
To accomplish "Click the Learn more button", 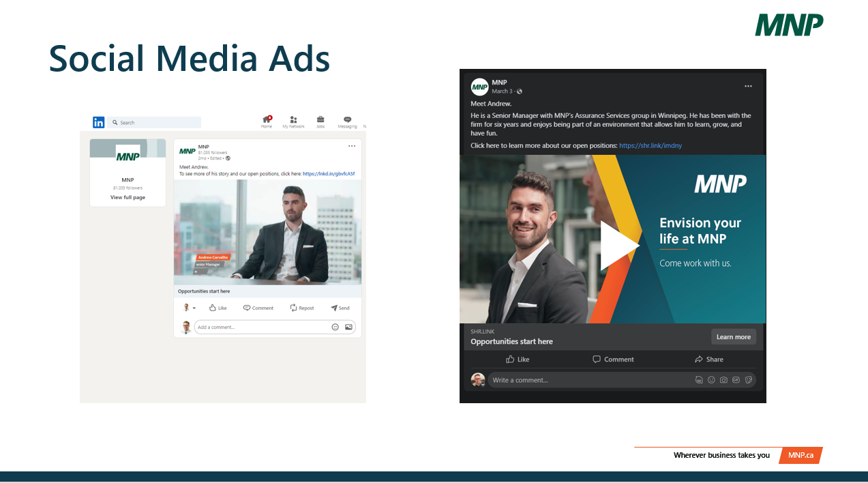I will click(x=733, y=337).
